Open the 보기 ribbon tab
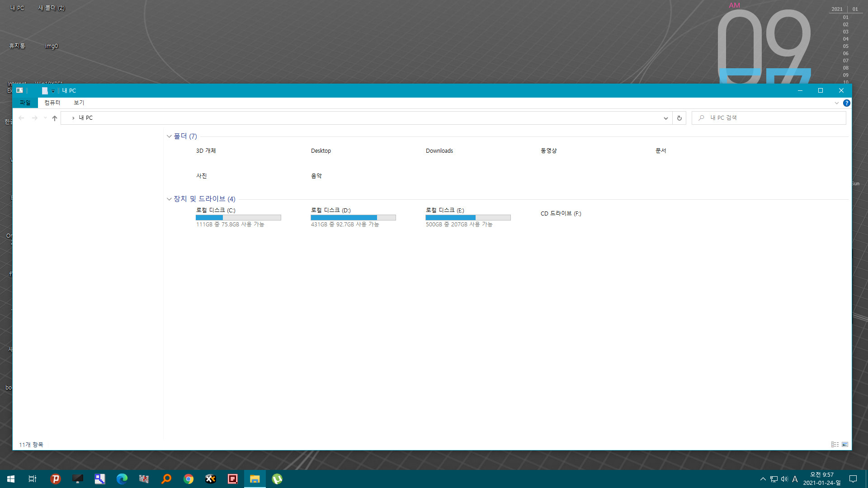Image resolution: width=868 pixels, height=488 pixels. [79, 103]
